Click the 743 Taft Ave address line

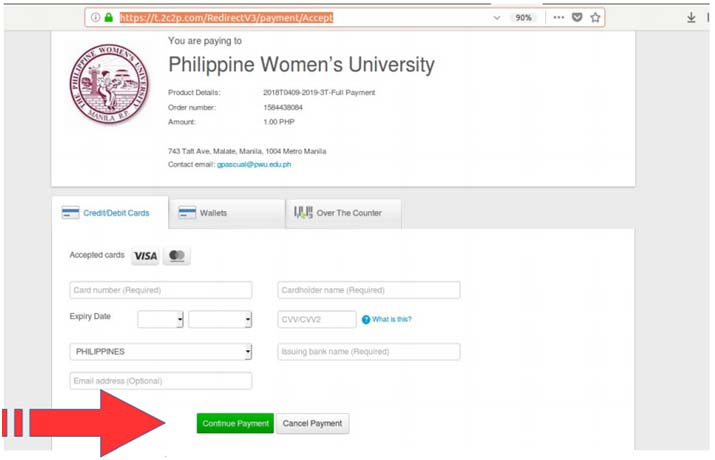click(247, 151)
